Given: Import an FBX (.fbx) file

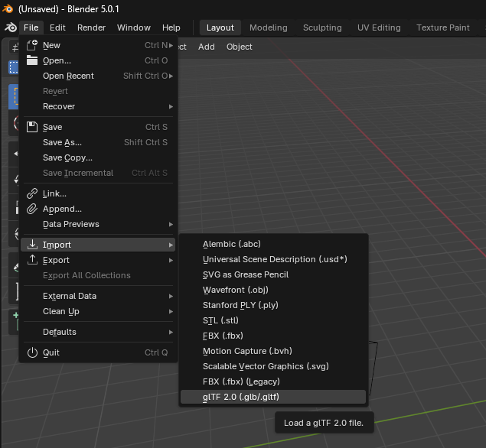Looking at the screenshot, I should coord(273,336).
